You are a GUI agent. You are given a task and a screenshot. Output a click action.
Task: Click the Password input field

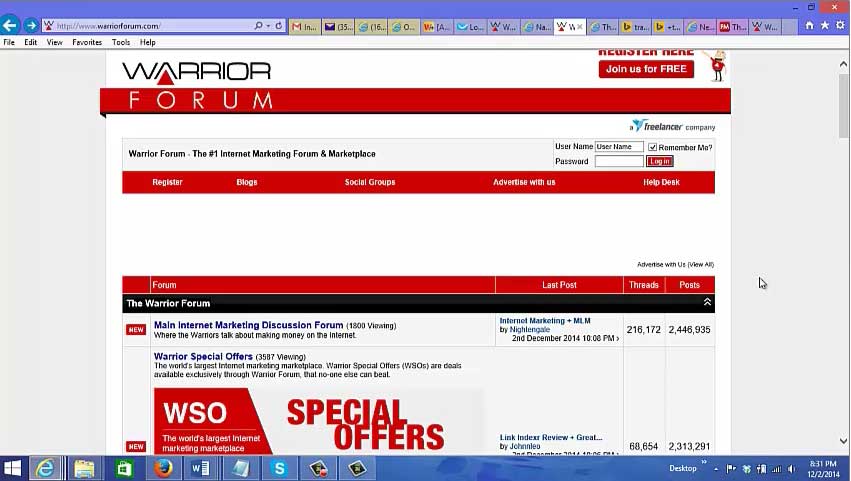(x=619, y=161)
